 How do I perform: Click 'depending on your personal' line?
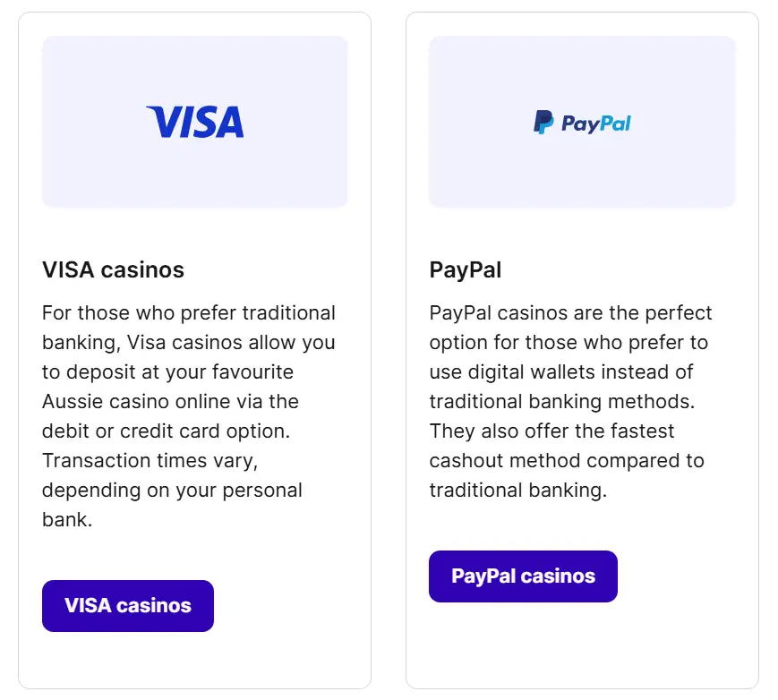[172, 490]
